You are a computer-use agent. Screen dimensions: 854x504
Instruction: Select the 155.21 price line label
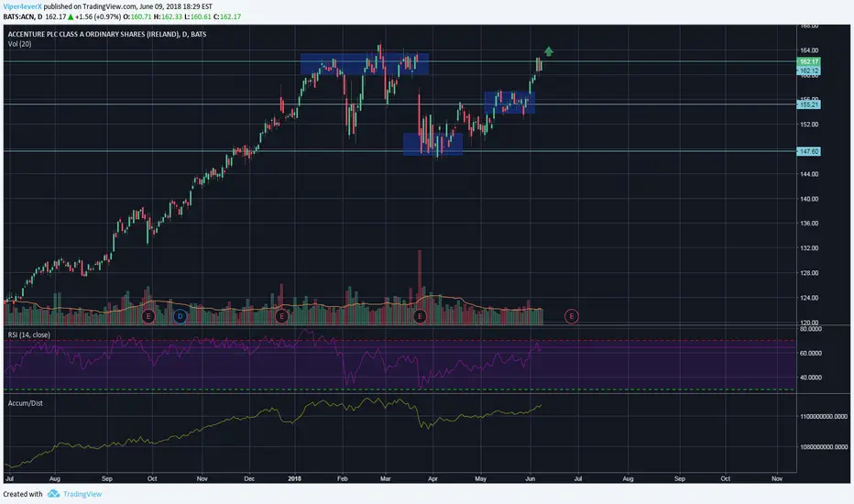click(809, 104)
